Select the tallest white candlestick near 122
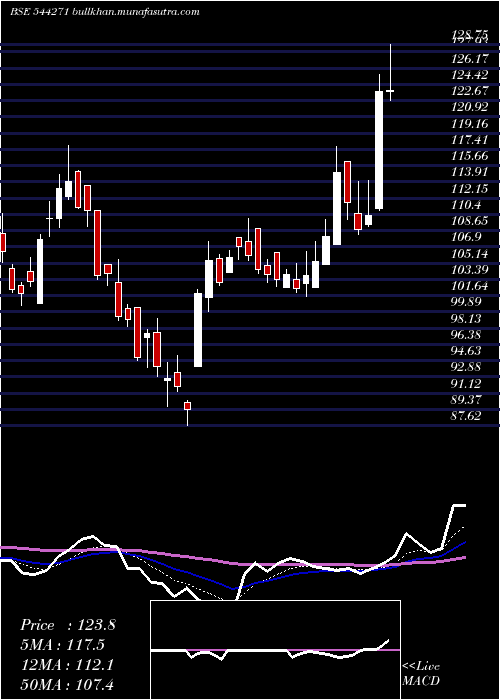Image resolution: width=500 pixels, height=700 pixels. [x=379, y=150]
